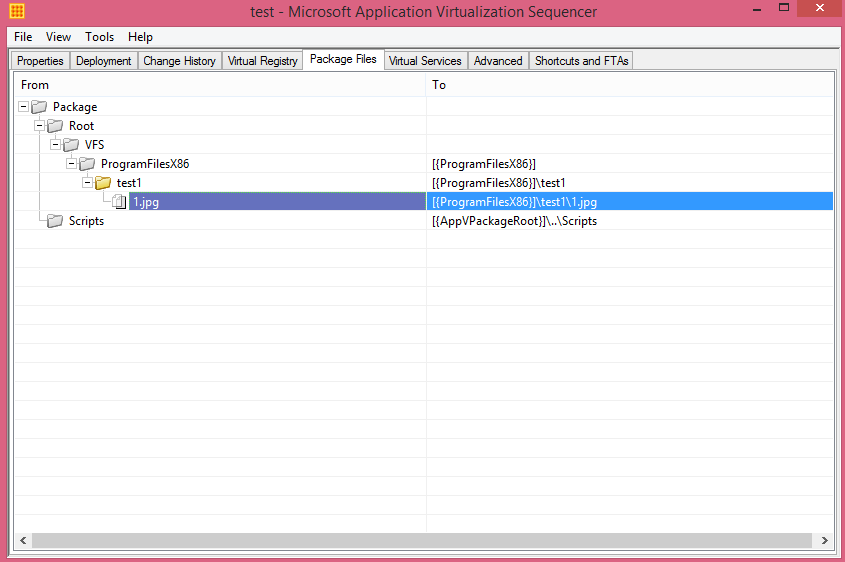
Task: Click the horizontal scrollbar thumb
Action: pos(422,540)
